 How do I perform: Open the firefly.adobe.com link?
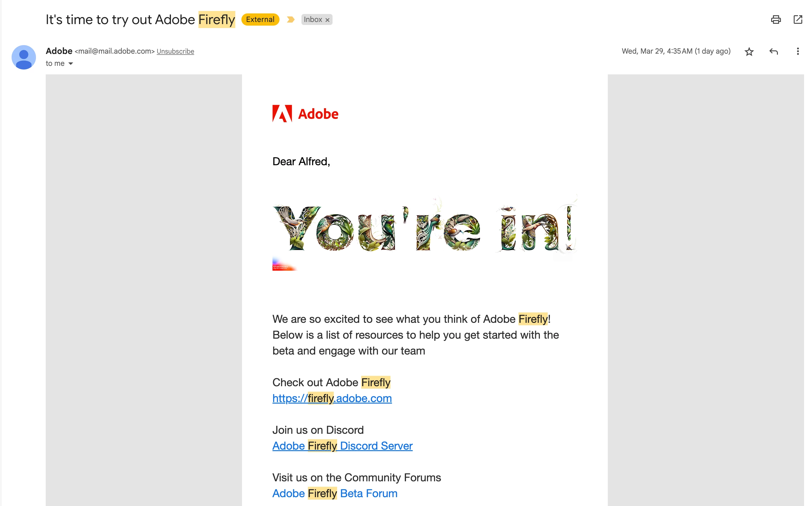[x=332, y=398]
